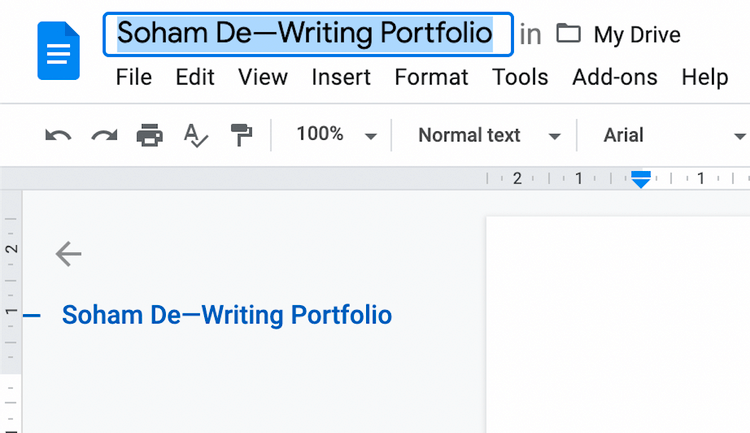Image resolution: width=750 pixels, height=433 pixels.
Task: Open the Add-ons menu
Action: click(615, 77)
